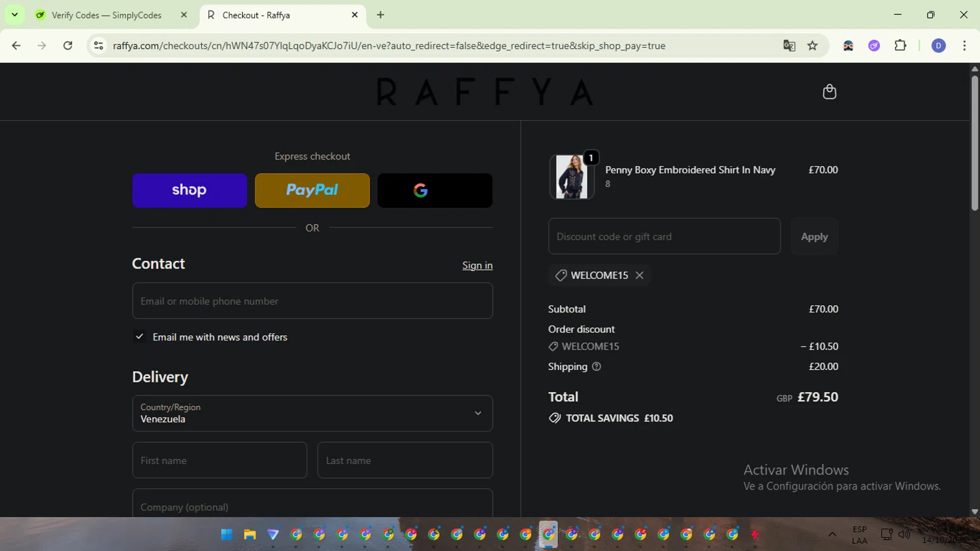View site information icon in address bar
Viewport: 980px width, 551px height.
[x=99, y=46]
